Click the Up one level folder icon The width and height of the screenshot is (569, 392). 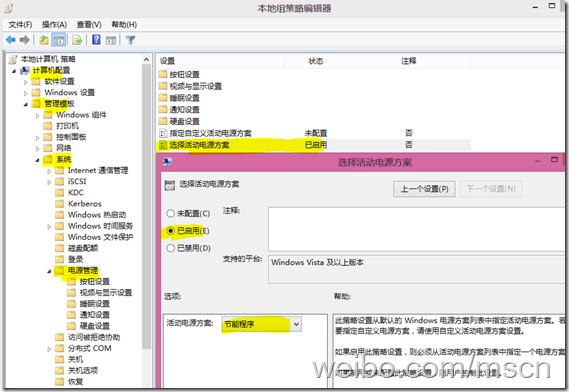pyautogui.click(x=44, y=40)
